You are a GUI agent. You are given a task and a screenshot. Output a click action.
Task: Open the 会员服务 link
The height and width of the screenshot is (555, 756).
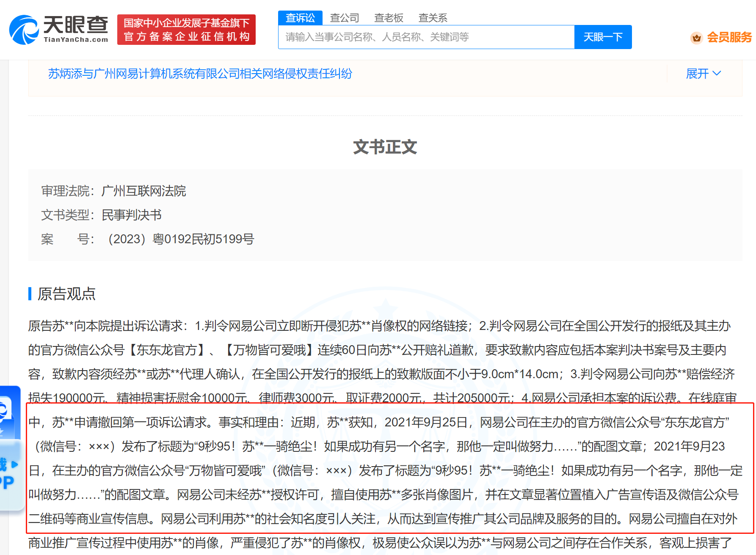coord(729,38)
